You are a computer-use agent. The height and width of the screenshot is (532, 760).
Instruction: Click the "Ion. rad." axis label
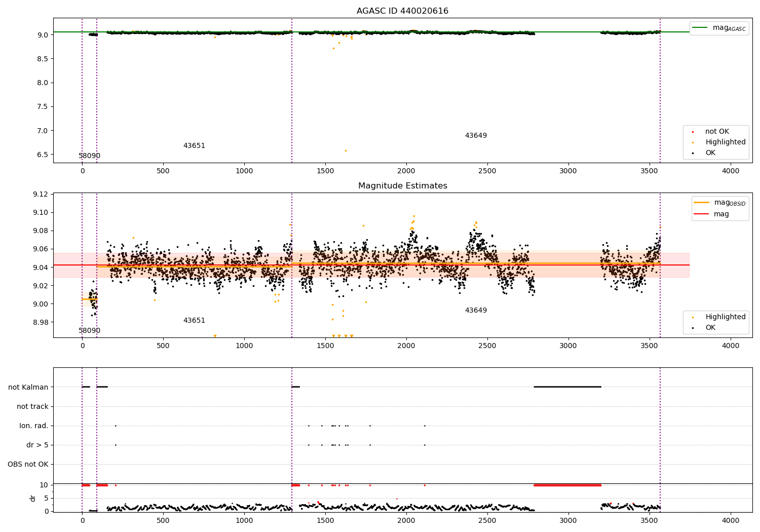34,426
